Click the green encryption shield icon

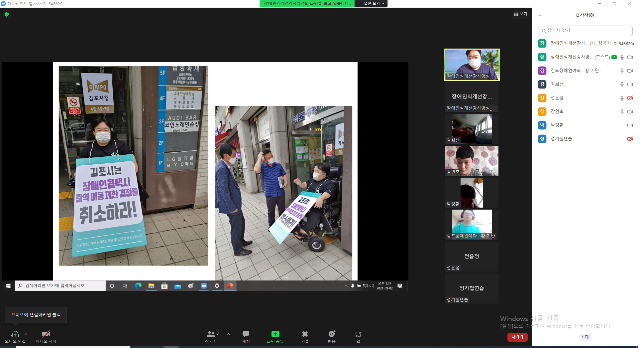click(7, 14)
